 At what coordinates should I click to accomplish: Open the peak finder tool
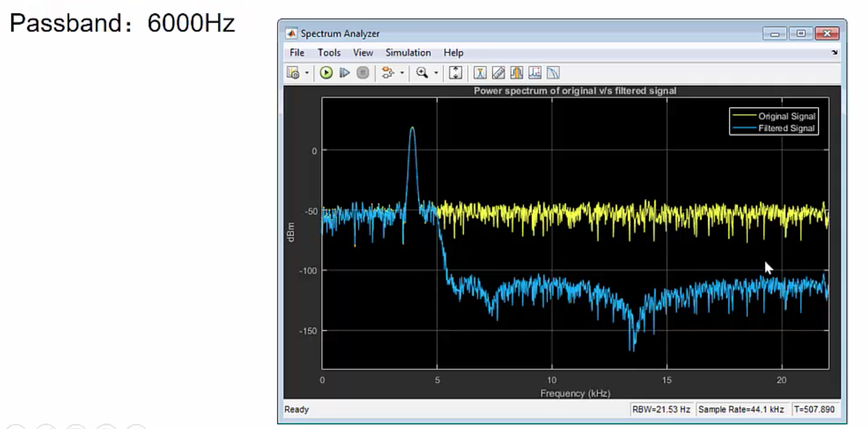click(x=517, y=73)
